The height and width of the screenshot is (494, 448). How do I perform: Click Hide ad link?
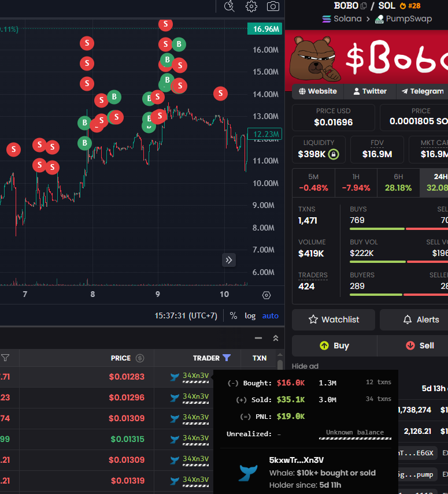tap(305, 366)
